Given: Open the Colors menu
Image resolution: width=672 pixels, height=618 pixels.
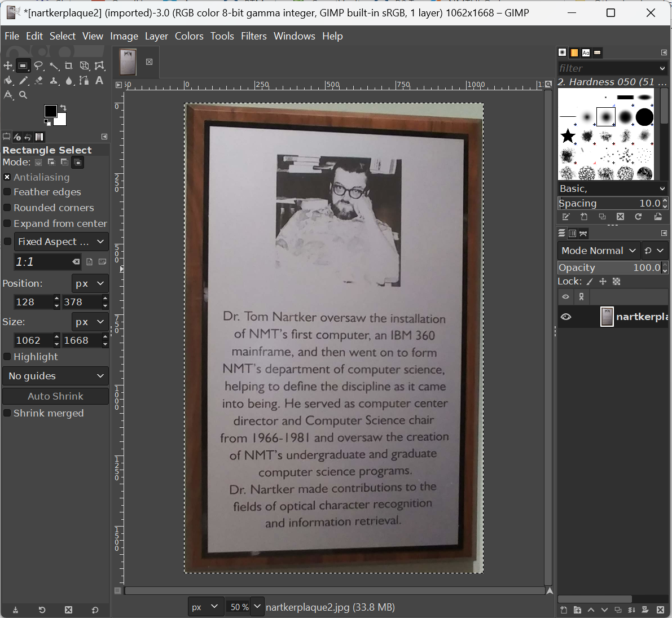Looking at the screenshot, I should click(x=189, y=36).
